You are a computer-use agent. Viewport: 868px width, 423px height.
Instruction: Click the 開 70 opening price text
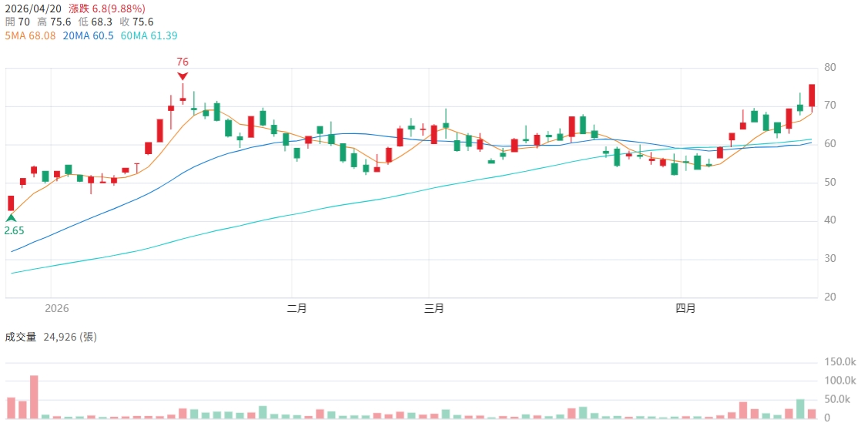coord(18,22)
